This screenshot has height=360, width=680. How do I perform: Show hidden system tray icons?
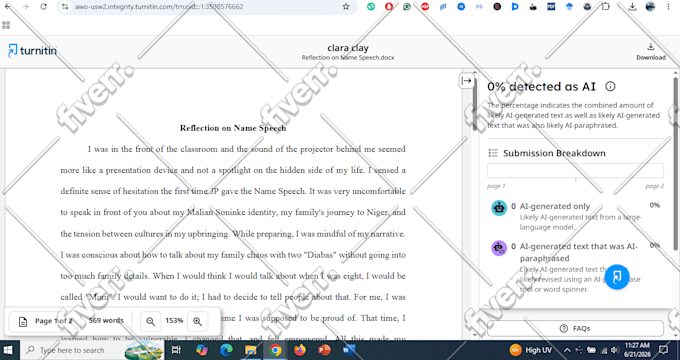tap(567, 350)
